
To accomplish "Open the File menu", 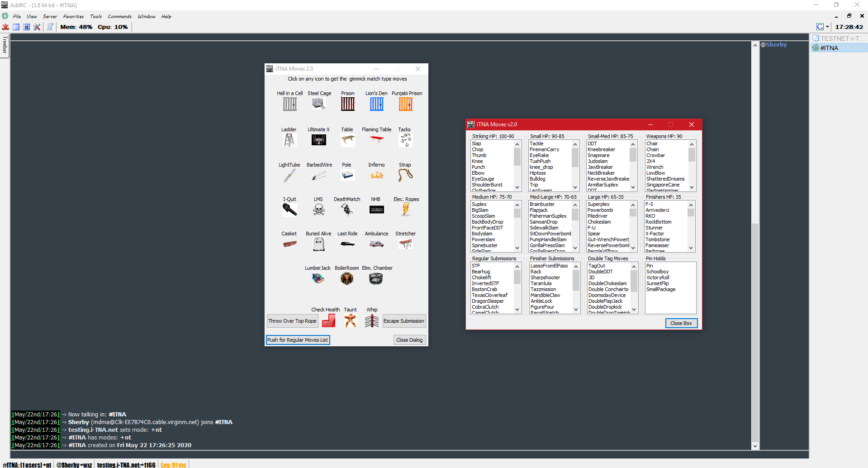I will (x=17, y=16).
